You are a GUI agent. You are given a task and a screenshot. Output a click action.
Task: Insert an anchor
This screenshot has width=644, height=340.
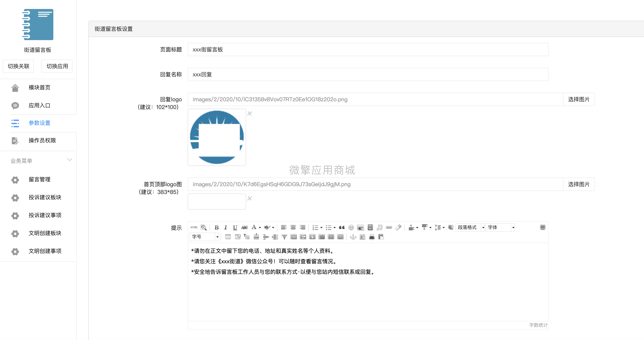pyautogui.click(x=353, y=237)
